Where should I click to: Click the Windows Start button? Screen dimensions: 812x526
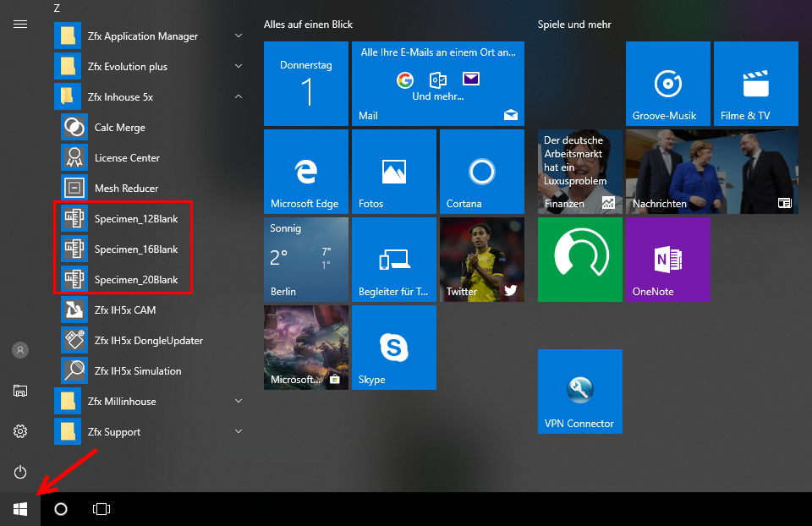tap(20, 509)
